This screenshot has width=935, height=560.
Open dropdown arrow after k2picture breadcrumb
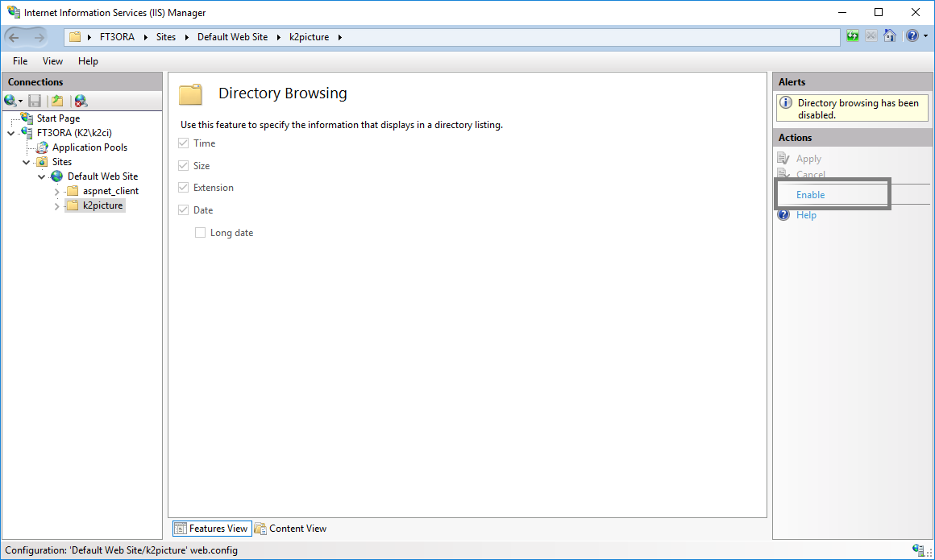[340, 37]
